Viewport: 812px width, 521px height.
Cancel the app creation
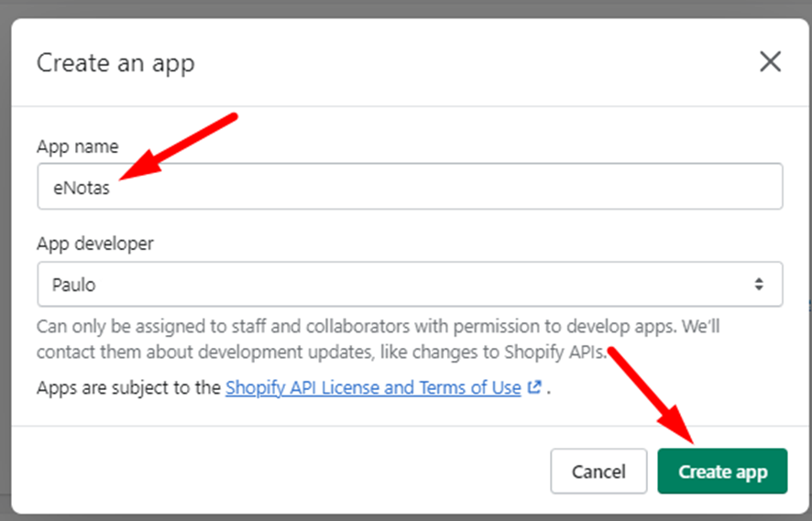[x=598, y=472]
